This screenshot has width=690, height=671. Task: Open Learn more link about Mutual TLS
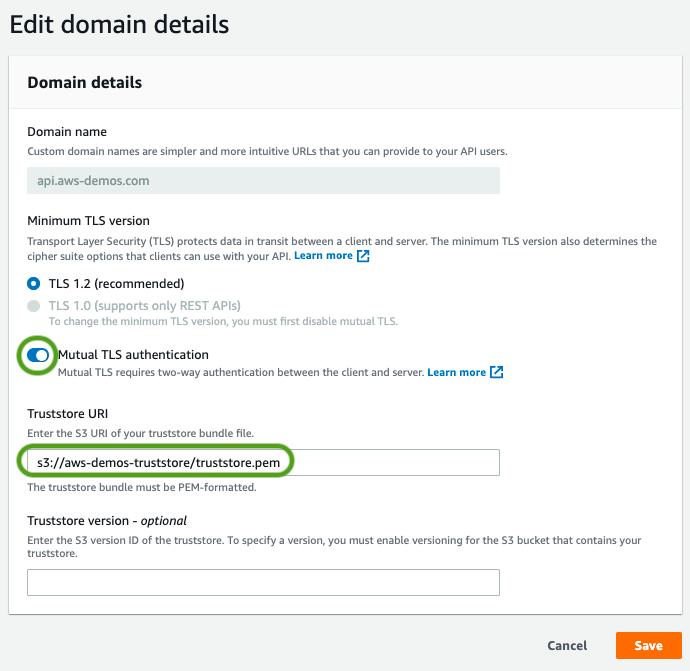tap(456, 373)
